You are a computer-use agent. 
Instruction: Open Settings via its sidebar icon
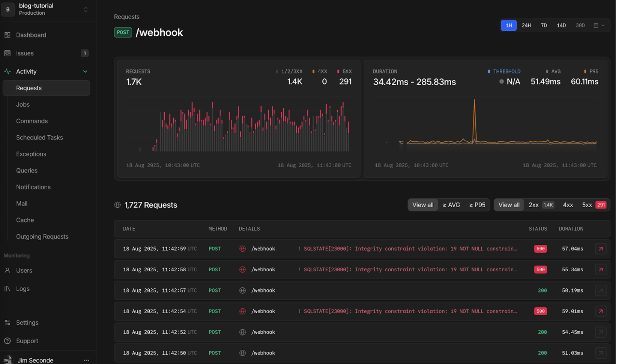point(7,322)
